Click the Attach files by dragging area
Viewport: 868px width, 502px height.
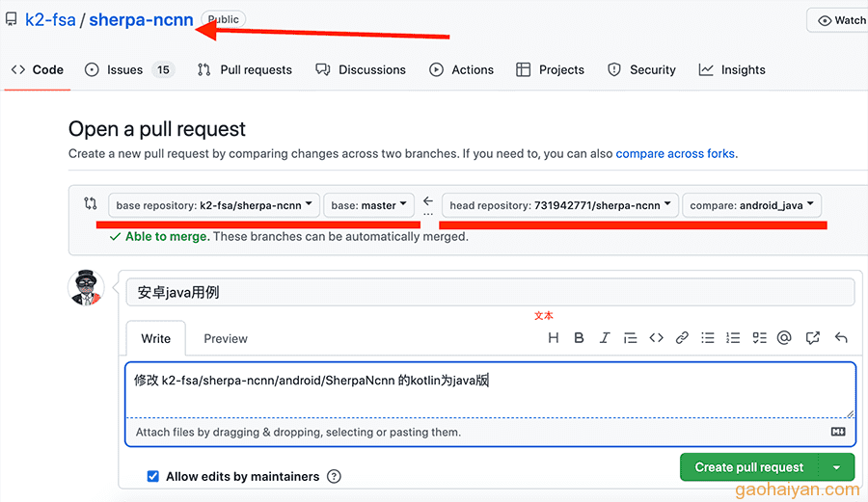[491, 432]
